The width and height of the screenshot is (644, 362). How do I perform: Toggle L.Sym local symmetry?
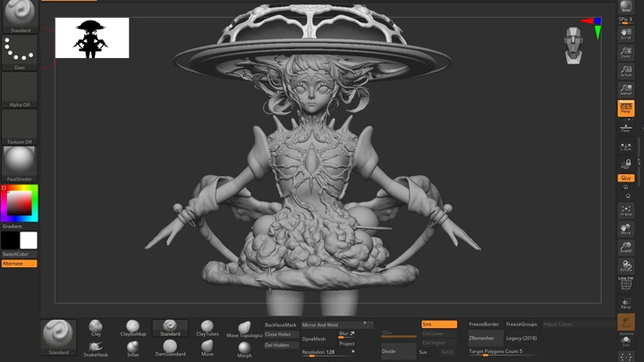pyautogui.click(x=625, y=147)
